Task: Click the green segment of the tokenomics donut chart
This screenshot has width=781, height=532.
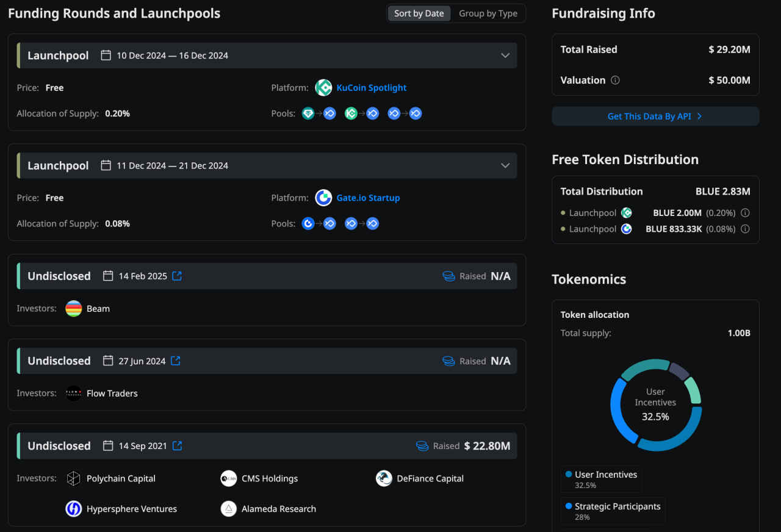Action: [693, 390]
